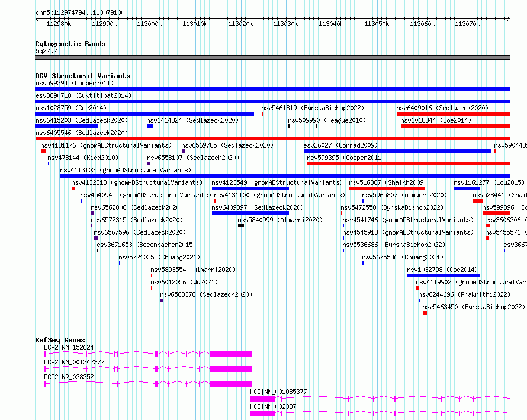Open nsv6409016 (Sedlazeck2020) variant label

tap(442, 108)
